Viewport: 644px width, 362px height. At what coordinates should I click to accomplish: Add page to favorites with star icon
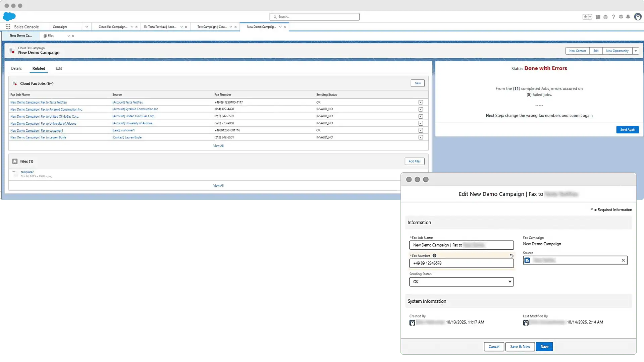(x=585, y=17)
